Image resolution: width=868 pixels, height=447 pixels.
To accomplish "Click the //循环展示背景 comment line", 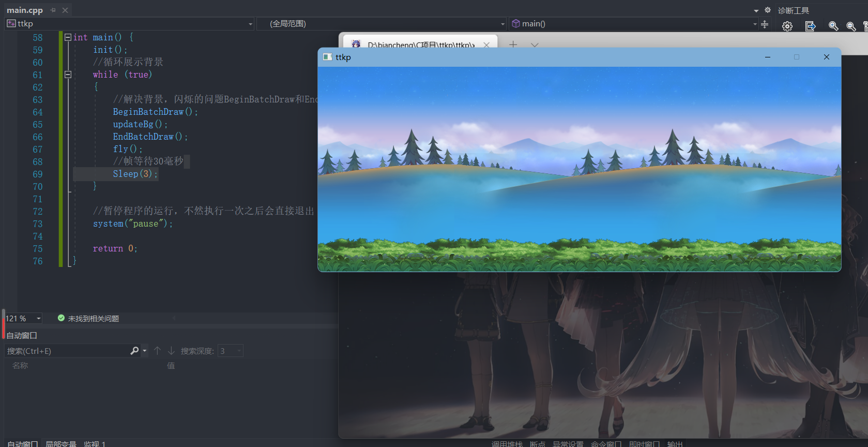I will pyautogui.click(x=128, y=62).
